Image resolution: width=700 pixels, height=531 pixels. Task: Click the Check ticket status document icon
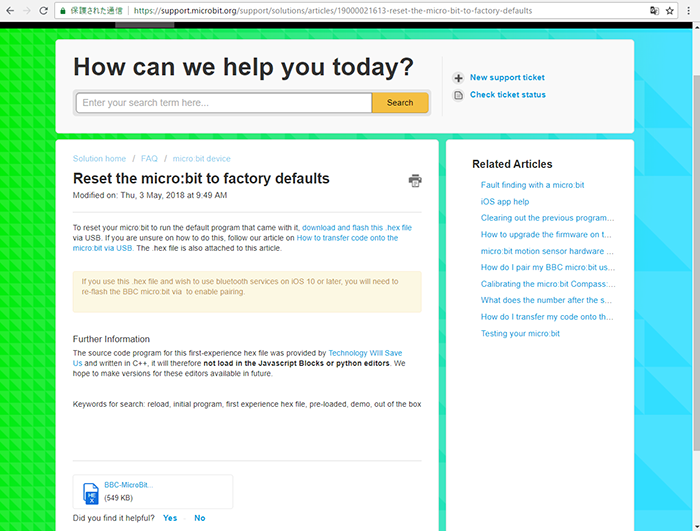tap(458, 95)
